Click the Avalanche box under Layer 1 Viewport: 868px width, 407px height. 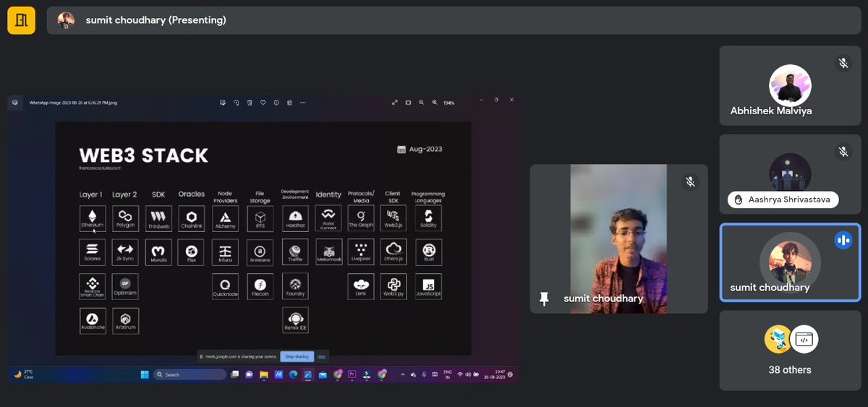tap(93, 320)
